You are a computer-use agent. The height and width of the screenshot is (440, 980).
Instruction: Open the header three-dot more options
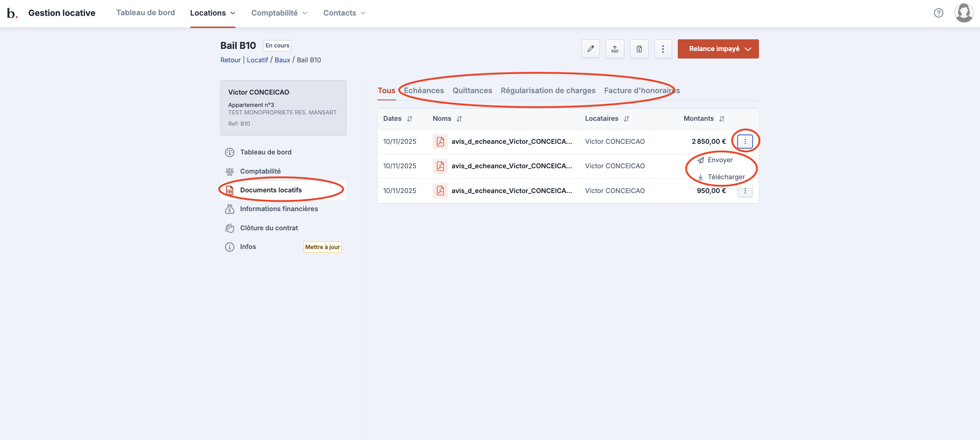click(663, 49)
